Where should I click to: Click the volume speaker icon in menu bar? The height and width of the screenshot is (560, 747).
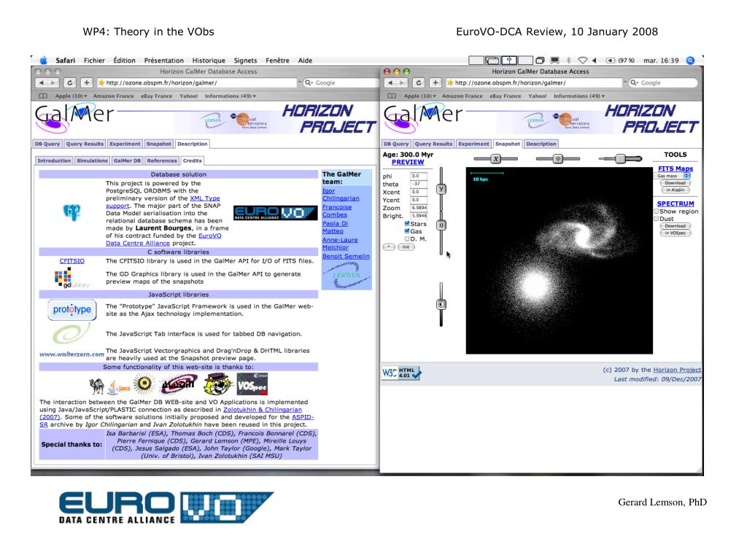[x=595, y=61]
